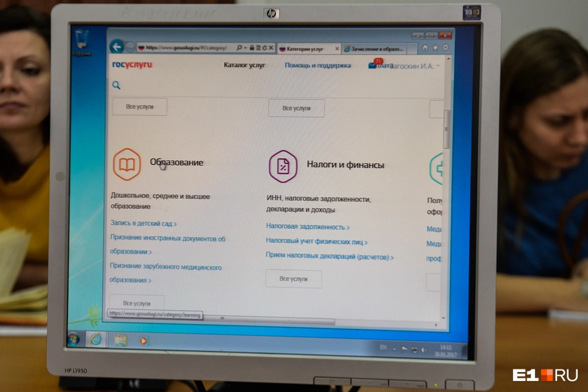Image resolution: width=588 pixels, height=392 pixels.
Task: Open Прием налоговых деклараций (расчетов) link
Action: coord(329,256)
